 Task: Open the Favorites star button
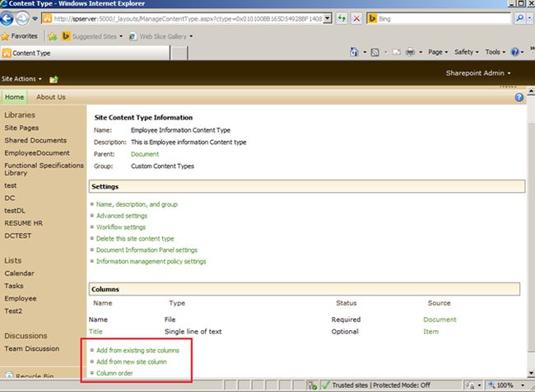(x=20, y=36)
